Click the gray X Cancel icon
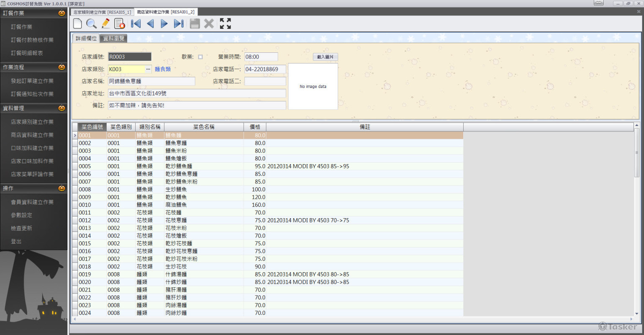Screen dimensions: 644x335 point(209,23)
